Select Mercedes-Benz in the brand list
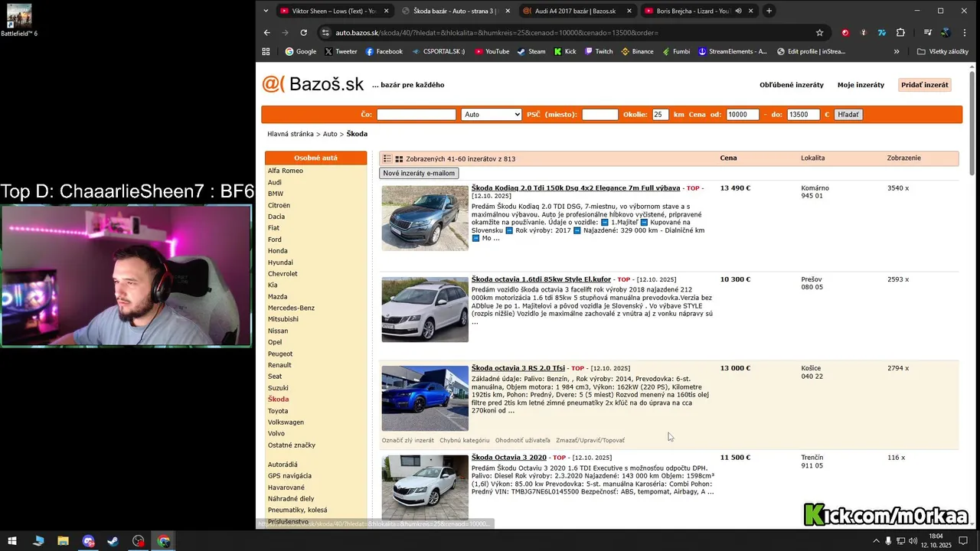980x551 pixels. pos(291,308)
